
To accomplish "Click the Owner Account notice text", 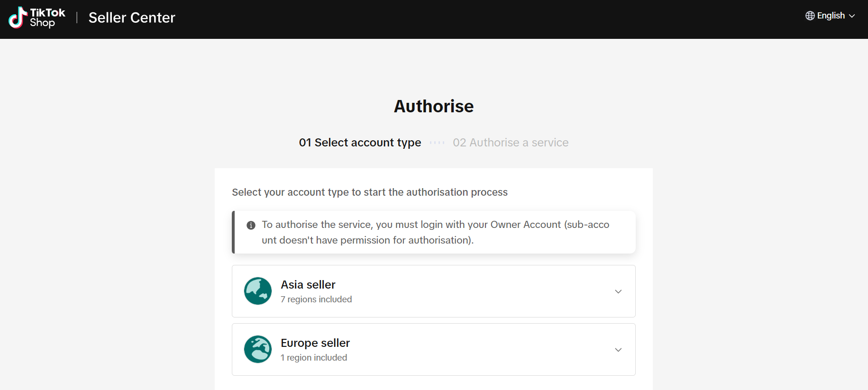I will [x=435, y=232].
